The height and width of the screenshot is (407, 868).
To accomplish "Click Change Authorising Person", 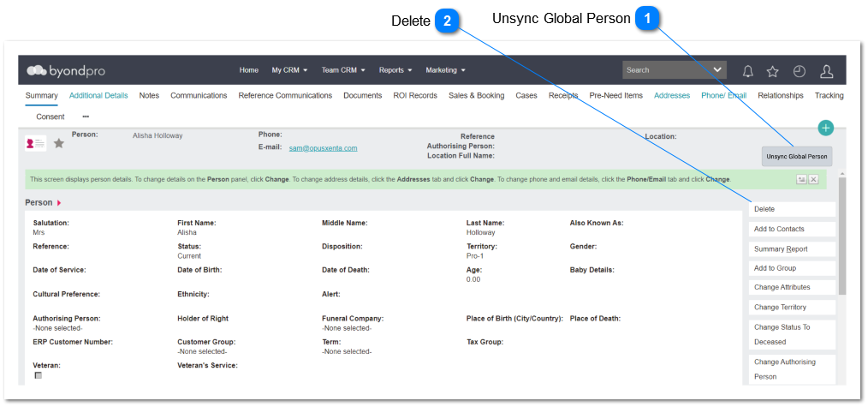I will pyautogui.click(x=792, y=369).
